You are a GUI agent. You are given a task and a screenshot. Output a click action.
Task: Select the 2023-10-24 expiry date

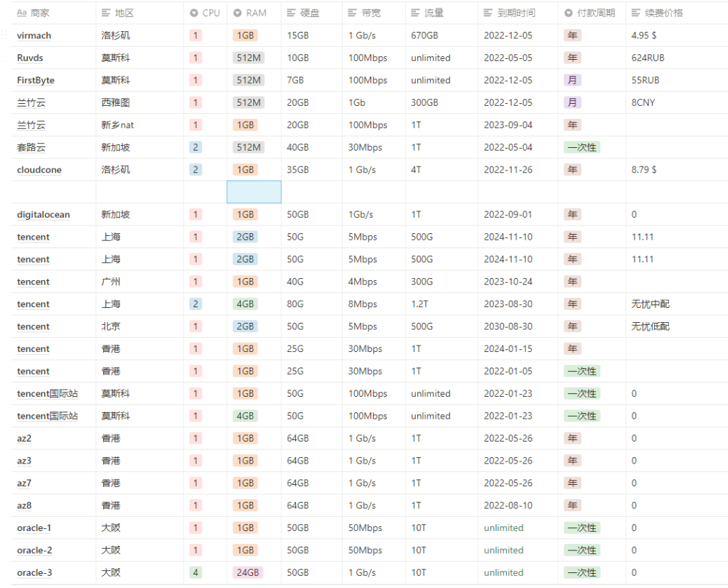pyautogui.click(x=518, y=282)
